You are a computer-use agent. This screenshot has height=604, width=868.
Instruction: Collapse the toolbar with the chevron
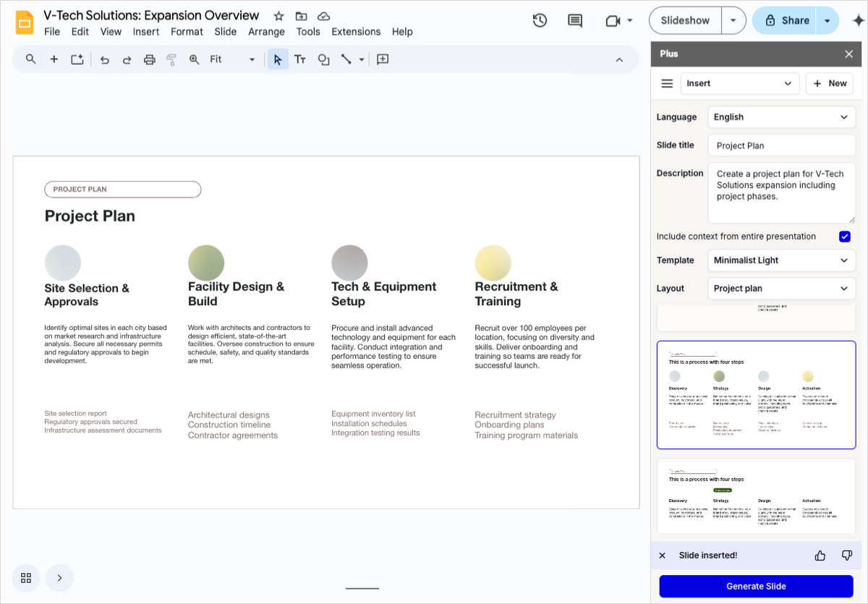coord(619,60)
